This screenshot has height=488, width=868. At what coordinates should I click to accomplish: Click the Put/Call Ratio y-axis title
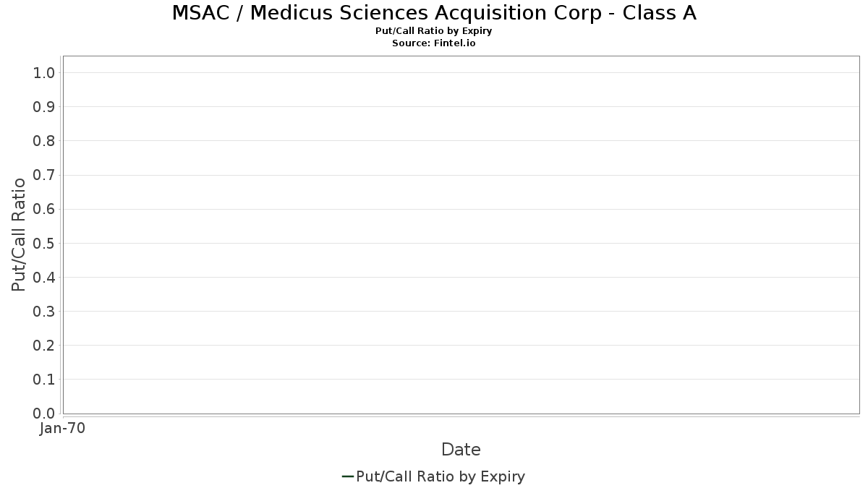pos(19,234)
